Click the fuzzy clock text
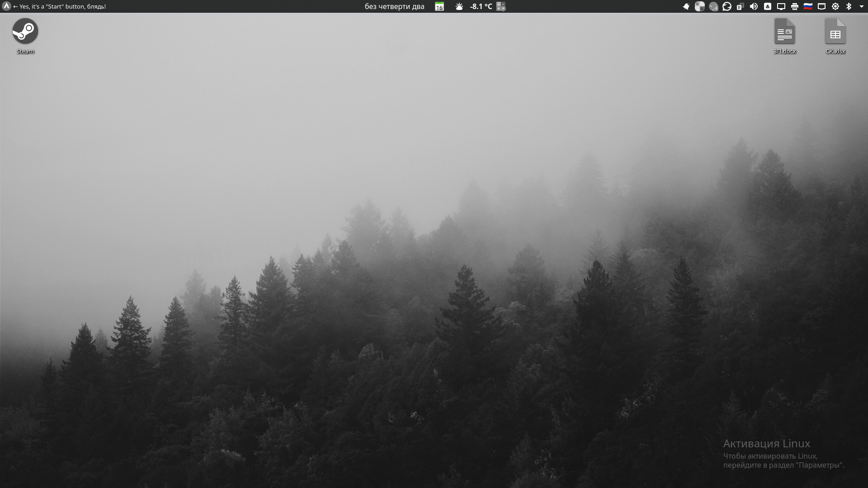868x488 pixels. coord(394,6)
